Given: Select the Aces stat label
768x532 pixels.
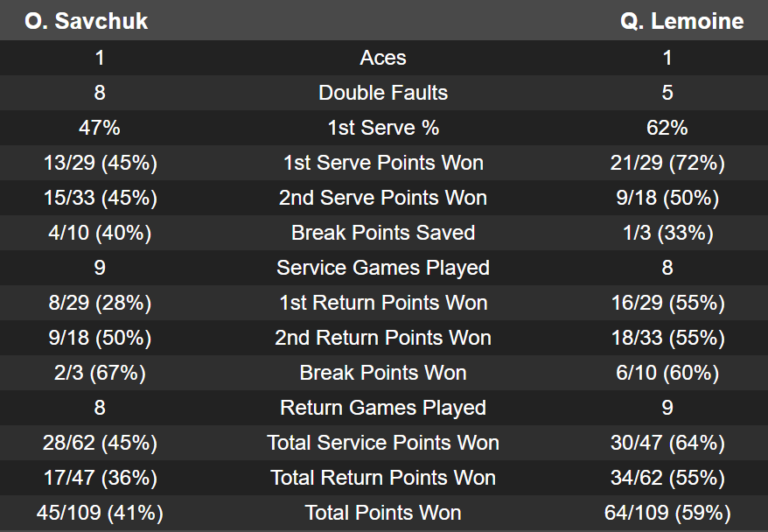Looking at the screenshot, I should (383, 58).
